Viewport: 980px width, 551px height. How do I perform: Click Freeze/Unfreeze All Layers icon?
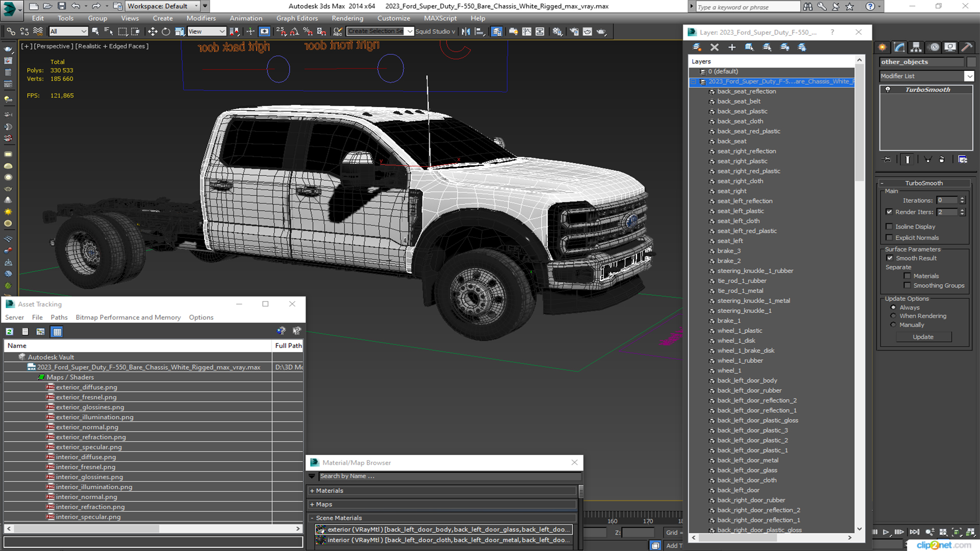pos(802,47)
